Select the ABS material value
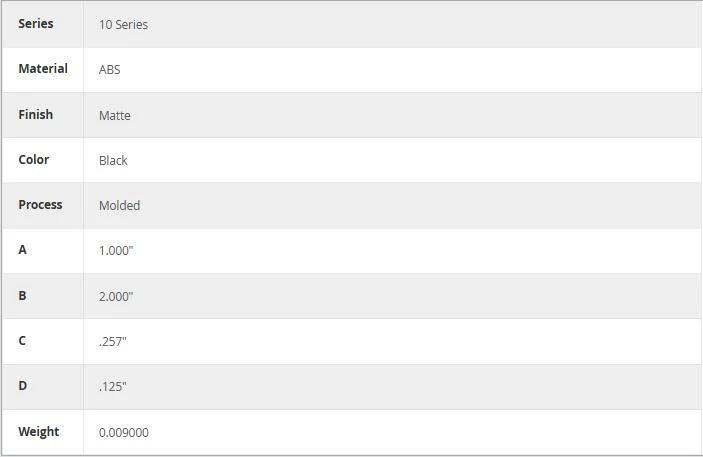The width and height of the screenshot is (703, 457). point(109,70)
